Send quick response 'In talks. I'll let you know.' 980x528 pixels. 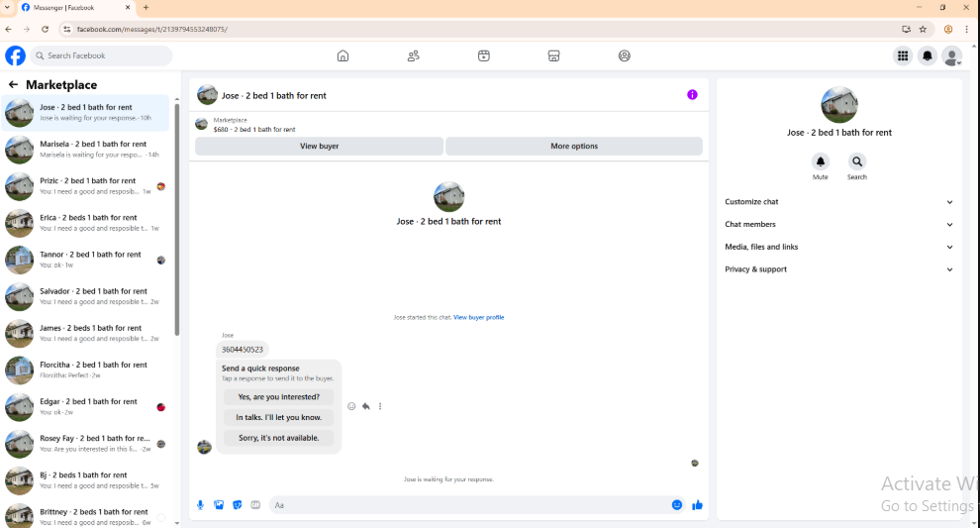click(x=279, y=418)
